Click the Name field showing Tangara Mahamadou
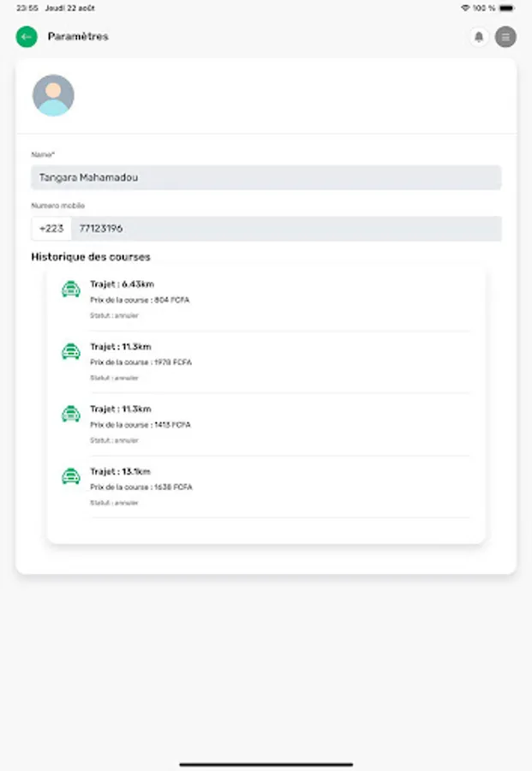This screenshot has height=771, width=532. point(266,177)
